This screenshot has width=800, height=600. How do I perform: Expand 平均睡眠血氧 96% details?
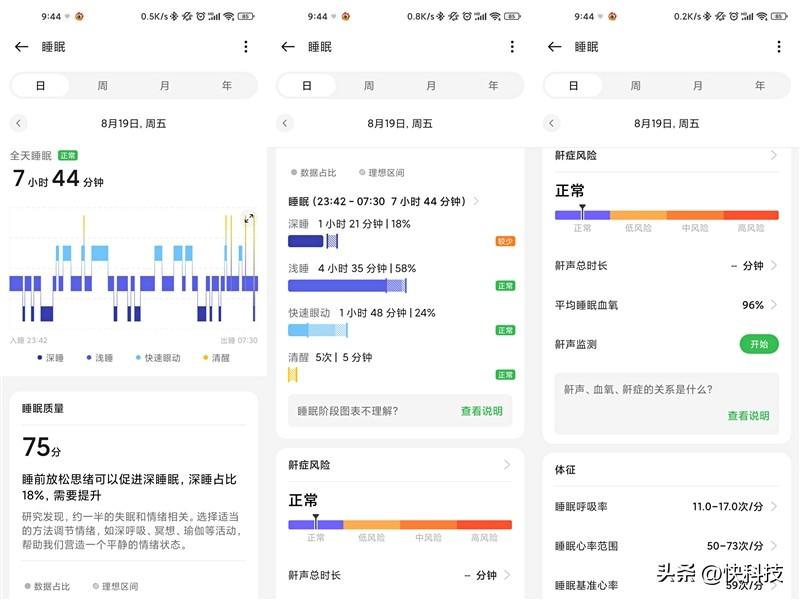773,305
